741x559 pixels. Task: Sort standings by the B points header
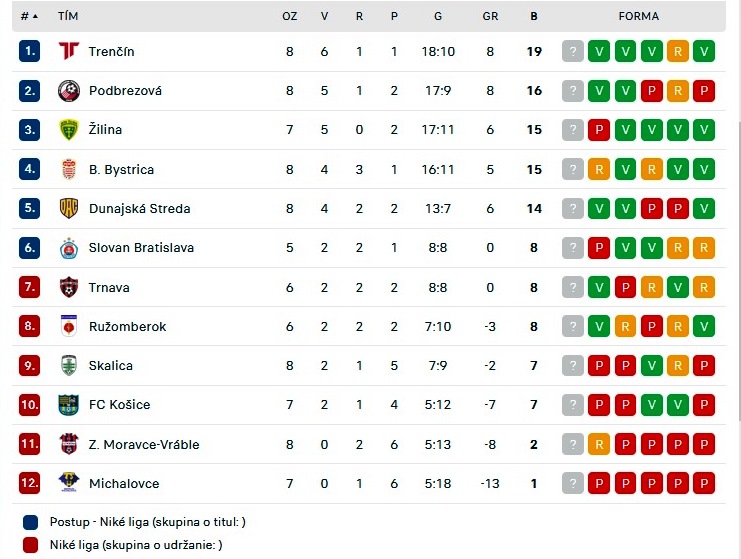tap(534, 16)
